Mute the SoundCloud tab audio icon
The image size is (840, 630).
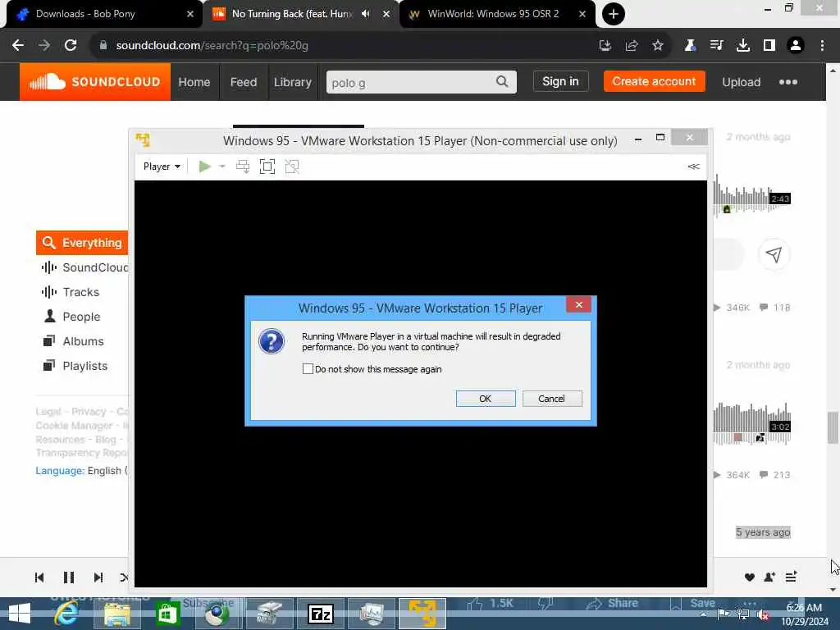[365, 14]
